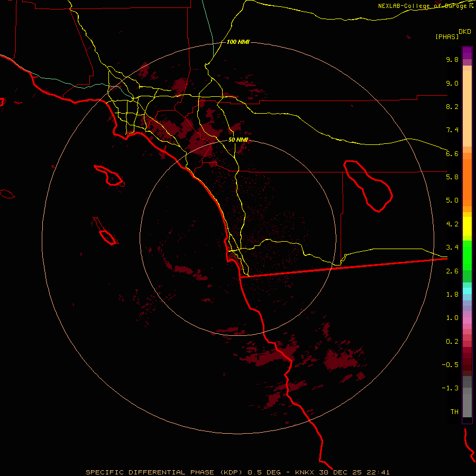Screen dimensions: 476x476
Task: Click the 5.8 value on color scale
Action: pos(452,177)
